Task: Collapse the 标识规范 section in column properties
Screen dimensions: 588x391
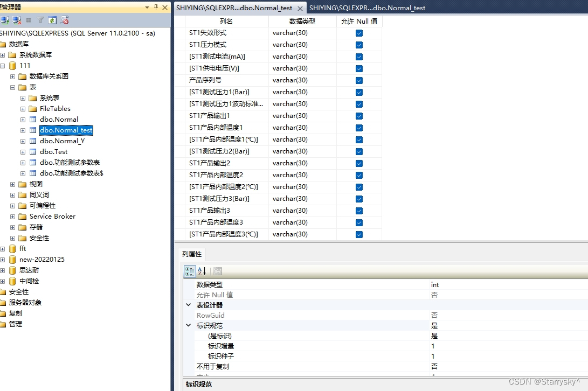Action: (188, 324)
